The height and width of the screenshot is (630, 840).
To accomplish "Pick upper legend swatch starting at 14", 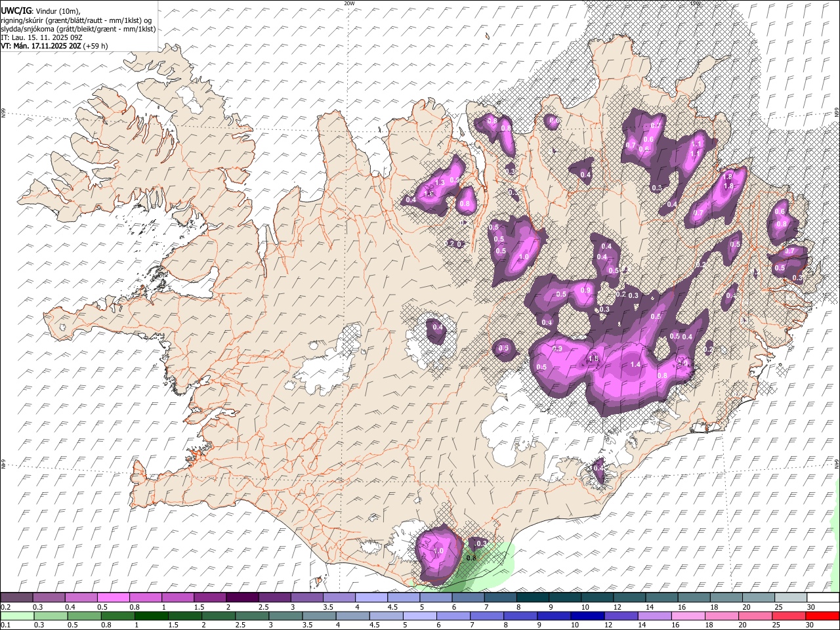I will pos(661,597).
